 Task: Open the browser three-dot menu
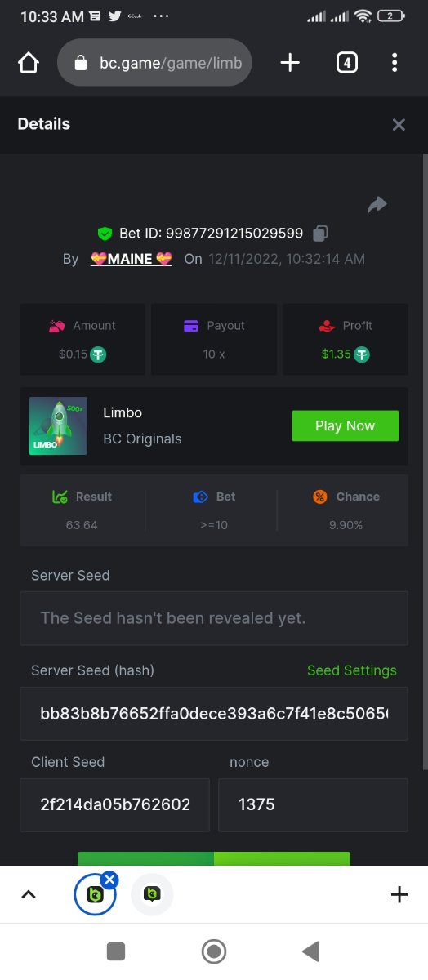pos(395,63)
